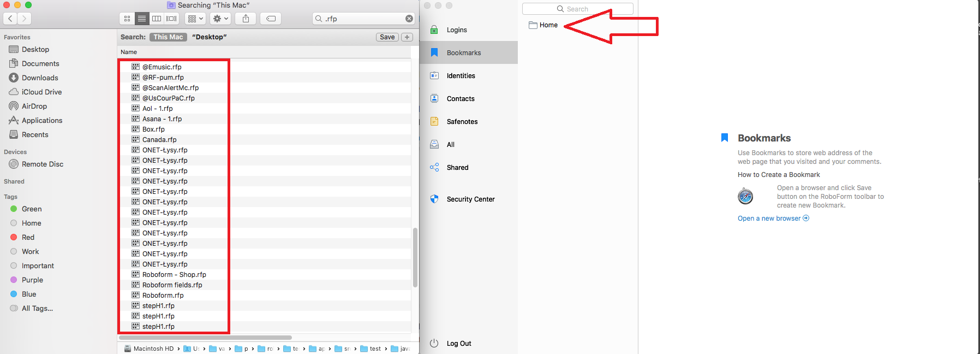Select the Roboform - Shop.rfp file

pos(174,274)
